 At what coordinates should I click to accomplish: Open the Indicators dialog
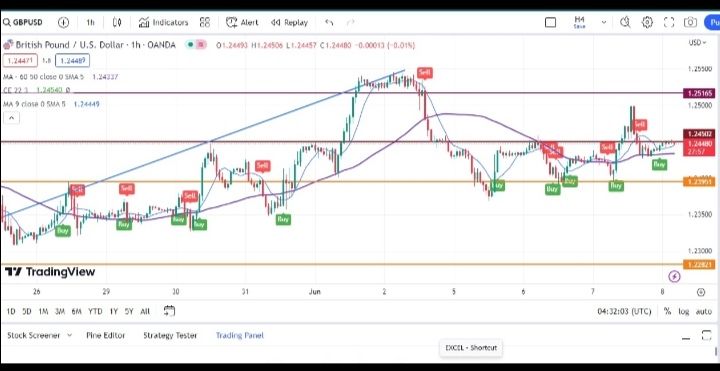[163, 22]
